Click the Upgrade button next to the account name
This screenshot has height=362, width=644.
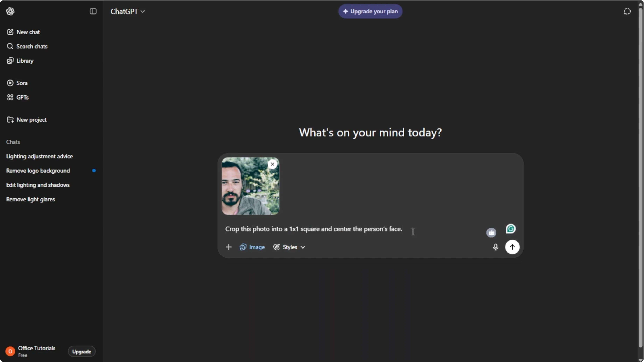(x=82, y=352)
